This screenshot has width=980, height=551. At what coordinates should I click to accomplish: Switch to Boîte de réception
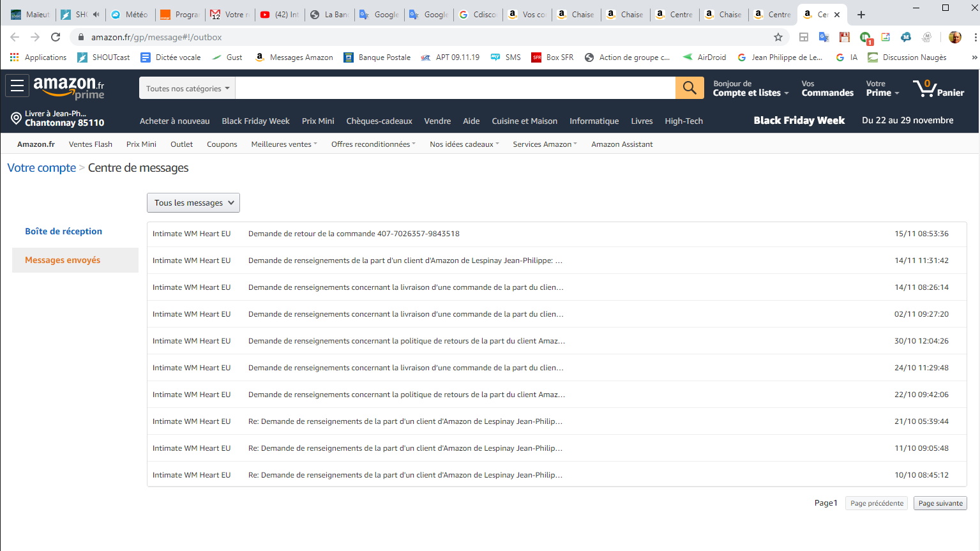[63, 231]
